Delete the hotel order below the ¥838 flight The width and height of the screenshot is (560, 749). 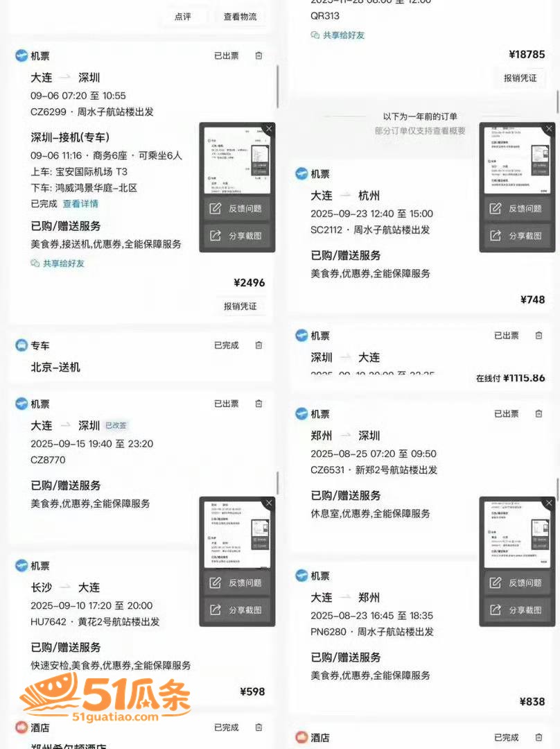click(539, 737)
